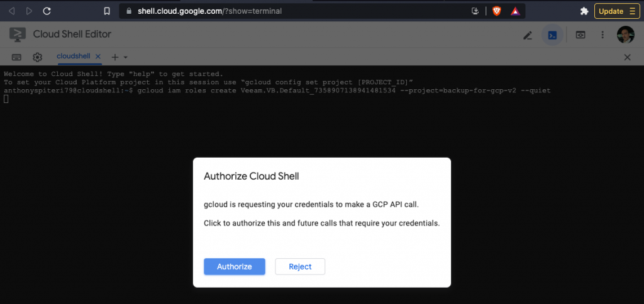Click 'gcloud is requesting your credentials' text
The image size is (644, 304).
click(x=311, y=204)
